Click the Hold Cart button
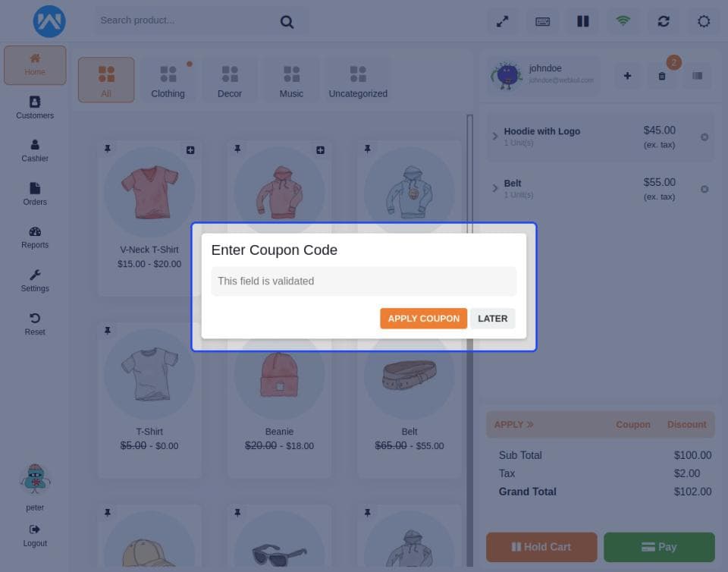Image resolution: width=728 pixels, height=572 pixels. tap(541, 547)
